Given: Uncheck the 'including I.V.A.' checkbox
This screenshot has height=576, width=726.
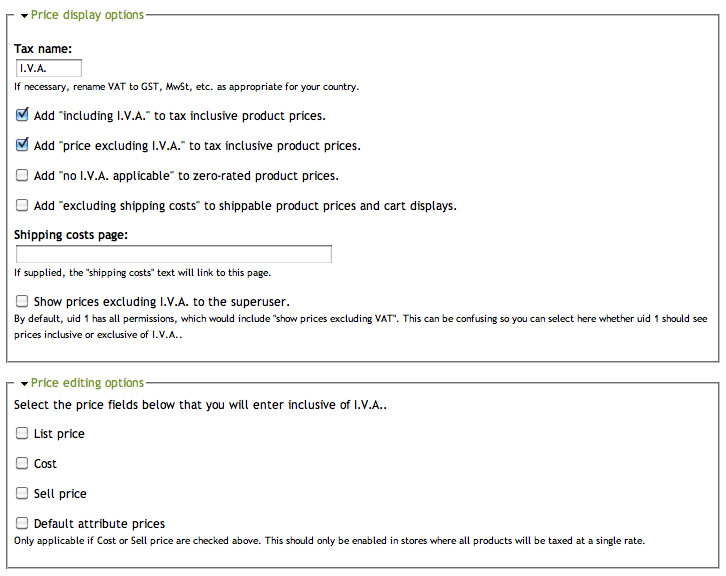Looking at the screenshot, I should point(22,115).
